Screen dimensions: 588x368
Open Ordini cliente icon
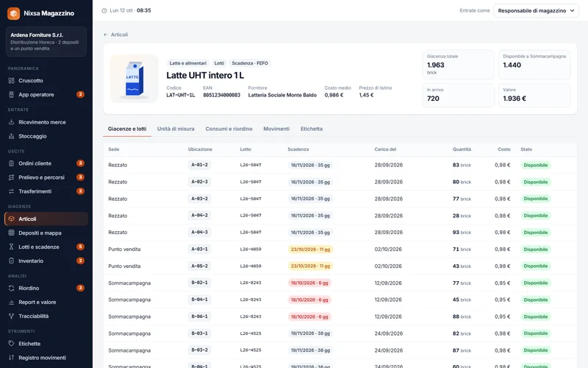click(x=11, y=163)
